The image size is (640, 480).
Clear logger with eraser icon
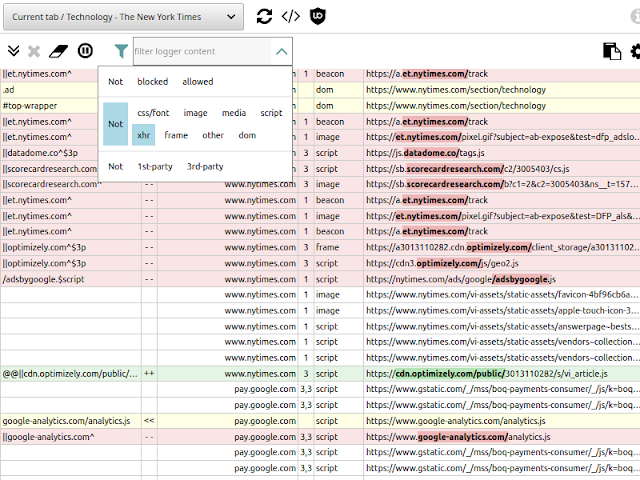58,51
